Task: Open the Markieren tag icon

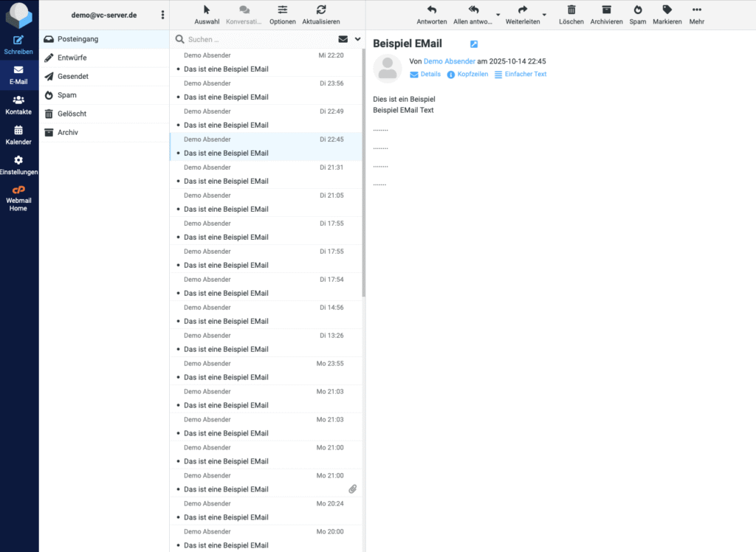Action: [667, 12]
